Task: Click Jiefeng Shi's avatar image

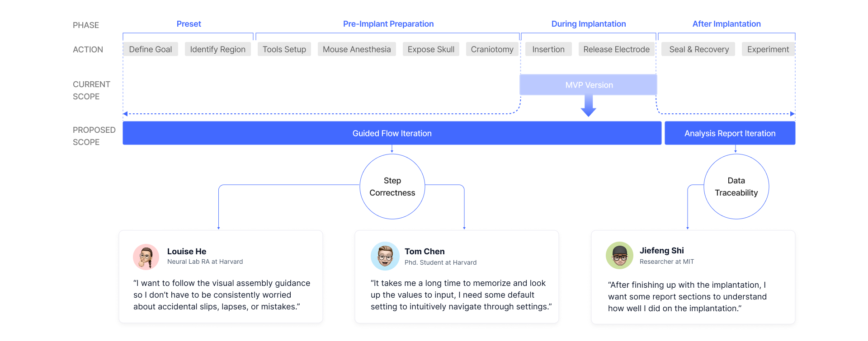Action: pos(619,255)
